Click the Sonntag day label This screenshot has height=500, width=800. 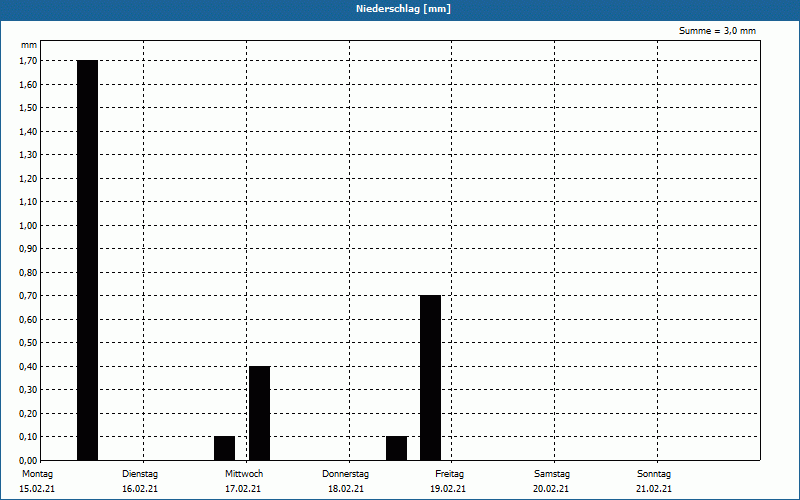[654, 474]
